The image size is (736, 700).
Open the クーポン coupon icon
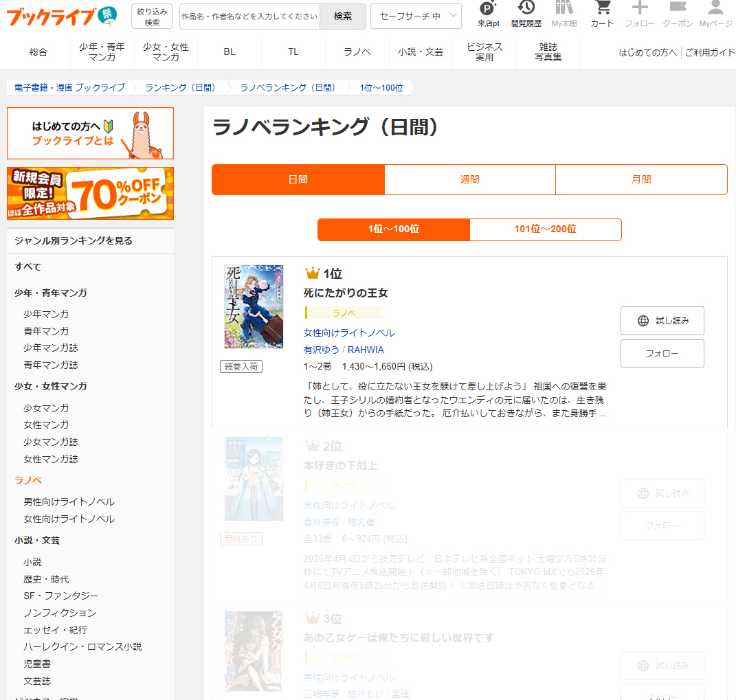click(x=678, y=14)
